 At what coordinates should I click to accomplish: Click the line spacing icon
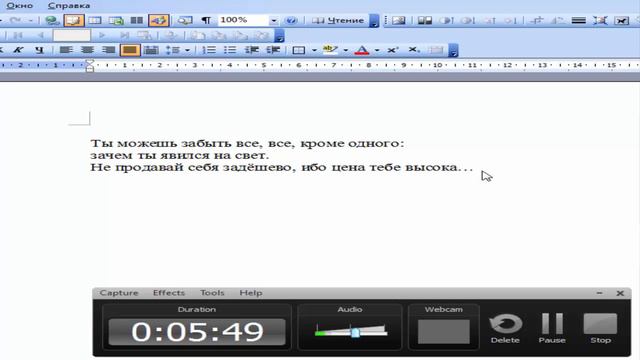point(173,50)
